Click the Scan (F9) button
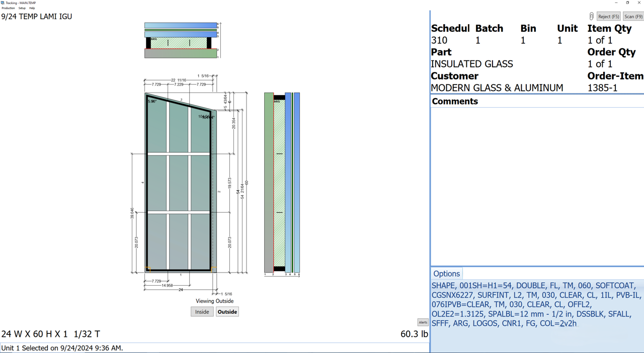Screen dimensions: 644x353 [633, 16]
